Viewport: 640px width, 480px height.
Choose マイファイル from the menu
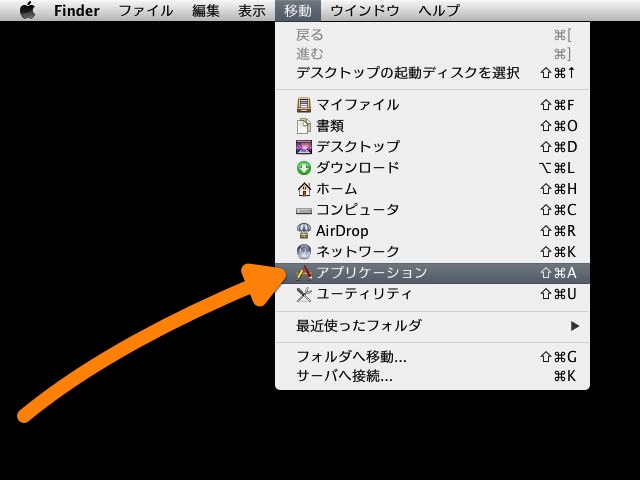[x=433, y=105]
